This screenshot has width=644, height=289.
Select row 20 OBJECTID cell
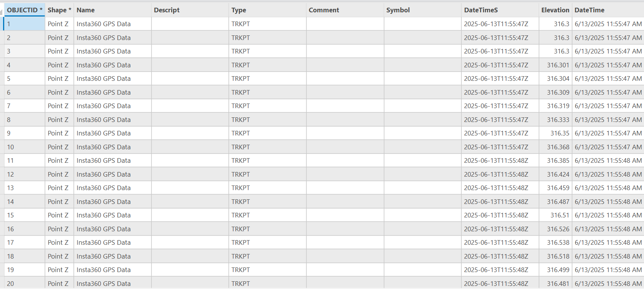click(x=25, y=284)
